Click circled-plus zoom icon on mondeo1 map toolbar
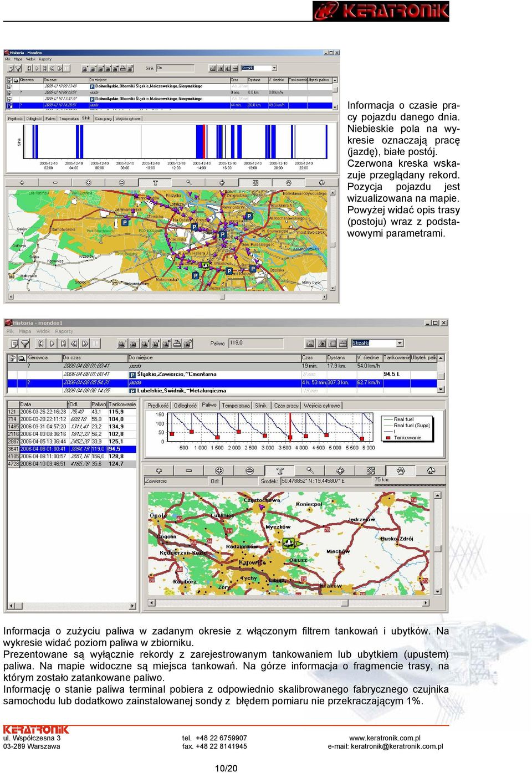 click(x=219, y=470)
